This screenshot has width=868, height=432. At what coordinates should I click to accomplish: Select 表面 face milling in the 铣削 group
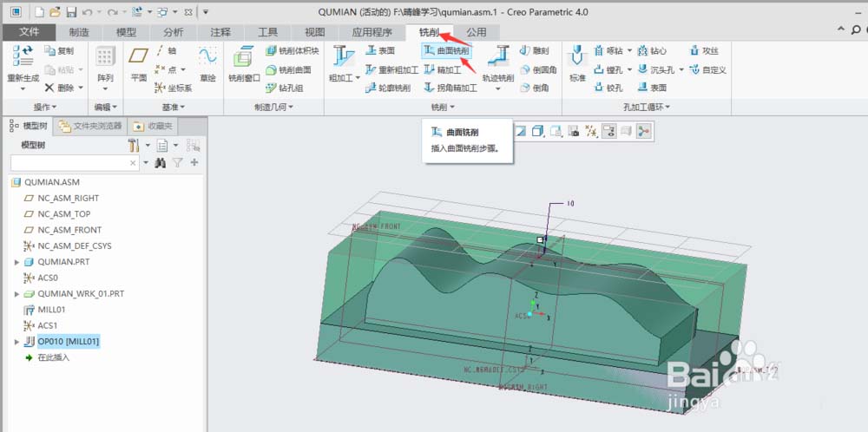pos(380,51)
